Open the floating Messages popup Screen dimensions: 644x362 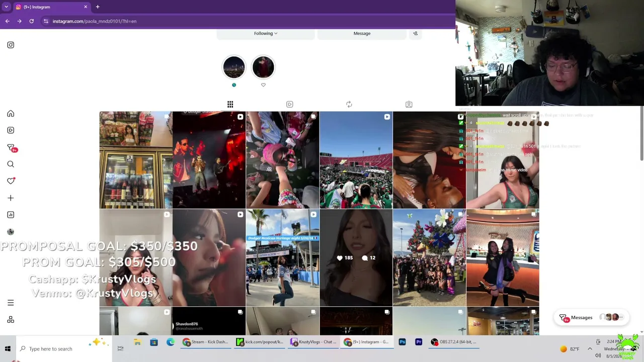[x=591, y=317]
